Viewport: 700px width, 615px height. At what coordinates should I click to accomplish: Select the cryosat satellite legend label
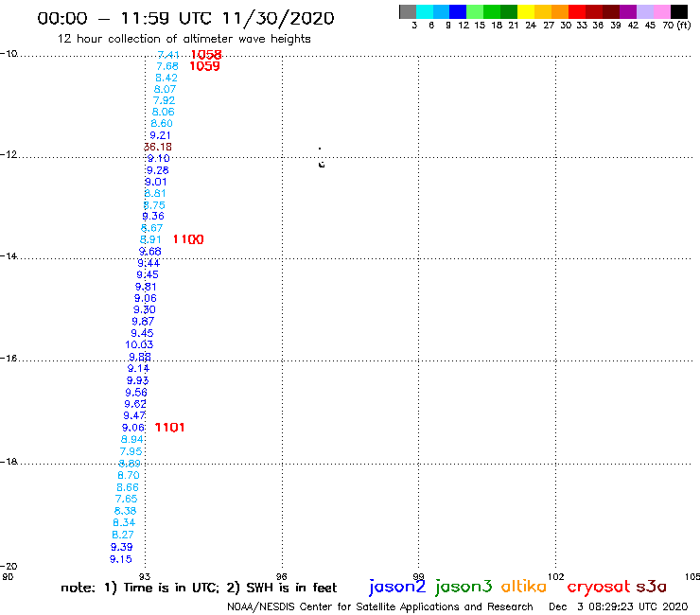[x=599, y=588]
